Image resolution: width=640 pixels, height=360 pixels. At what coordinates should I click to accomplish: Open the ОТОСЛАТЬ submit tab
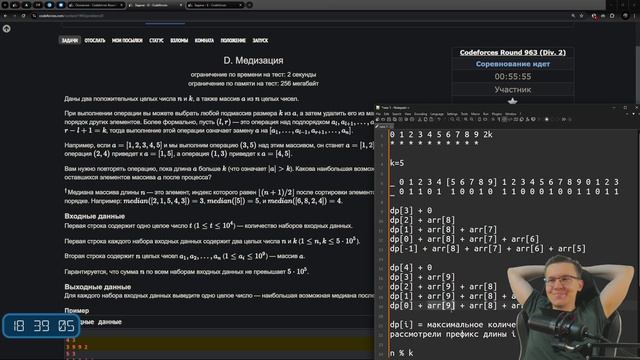click(x=95, y=40)
